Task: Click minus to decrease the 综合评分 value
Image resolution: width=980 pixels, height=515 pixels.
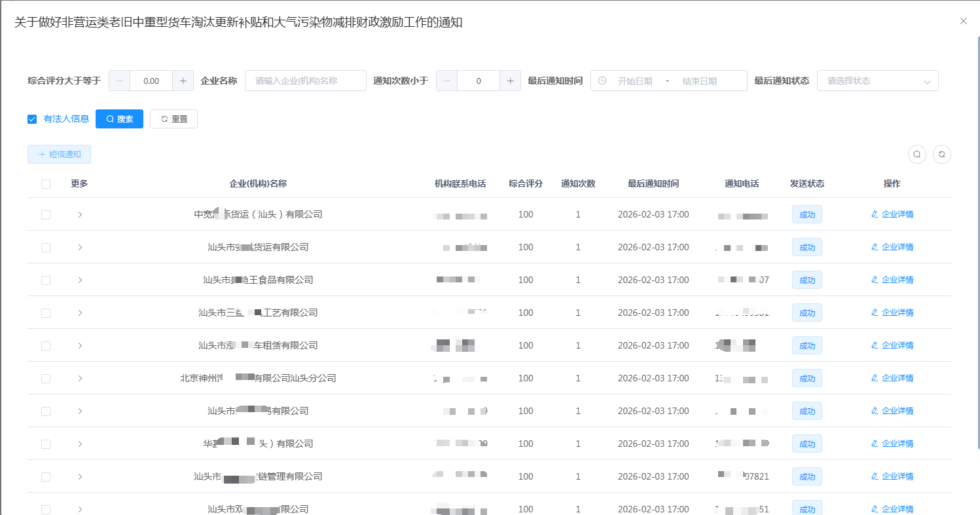Action: click(x=119, y=81)
